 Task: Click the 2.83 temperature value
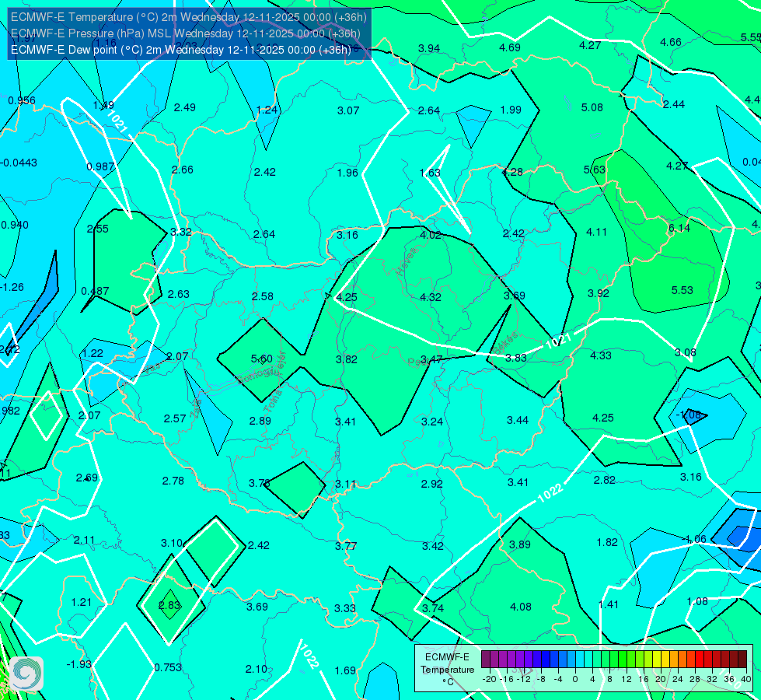tap(169, 605)
